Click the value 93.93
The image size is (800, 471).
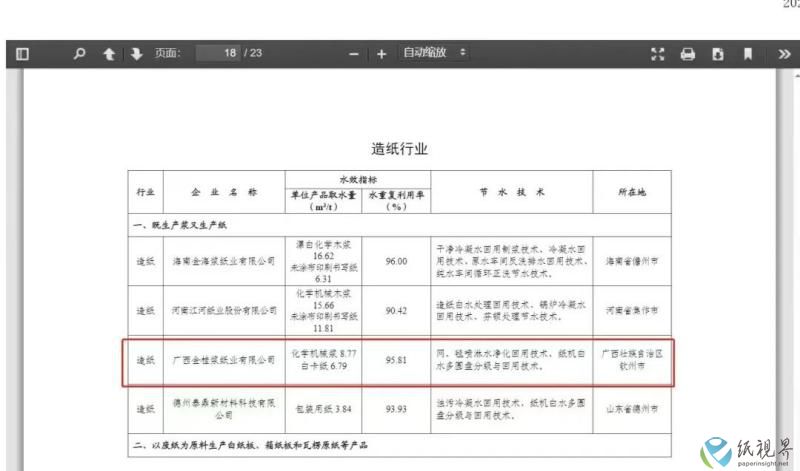pyautogui.click(x=396, y=409)
